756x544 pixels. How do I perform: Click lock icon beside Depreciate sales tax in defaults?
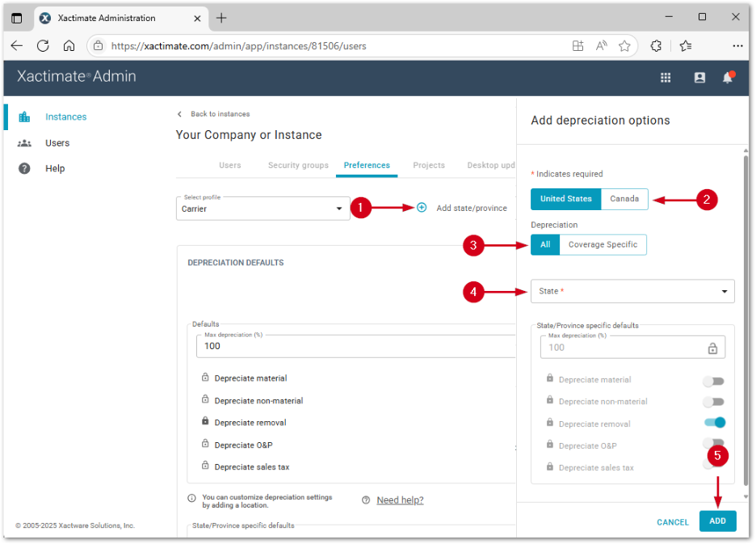(205, 466)
